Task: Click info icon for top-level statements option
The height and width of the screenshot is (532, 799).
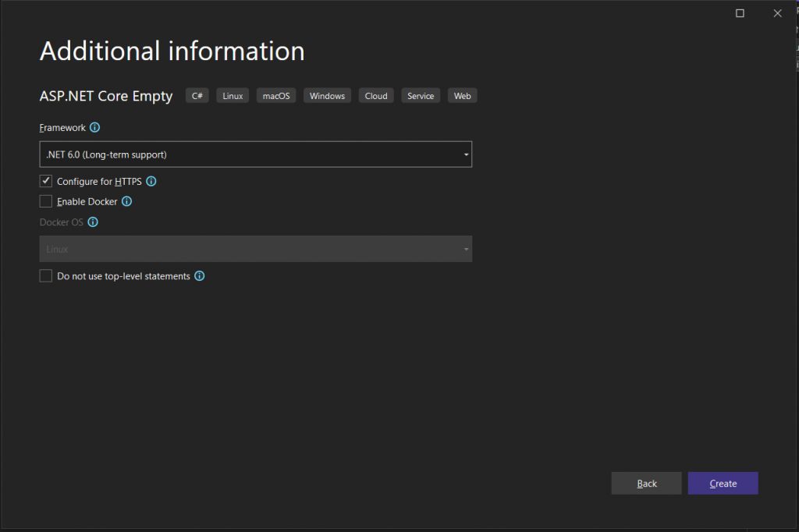Action: [200, 276]
